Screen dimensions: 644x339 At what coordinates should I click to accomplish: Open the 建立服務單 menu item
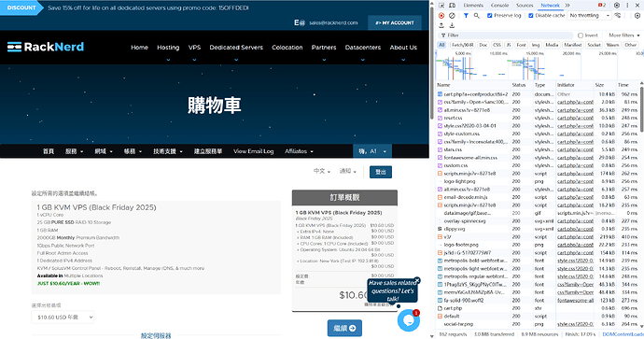[208, 151]
